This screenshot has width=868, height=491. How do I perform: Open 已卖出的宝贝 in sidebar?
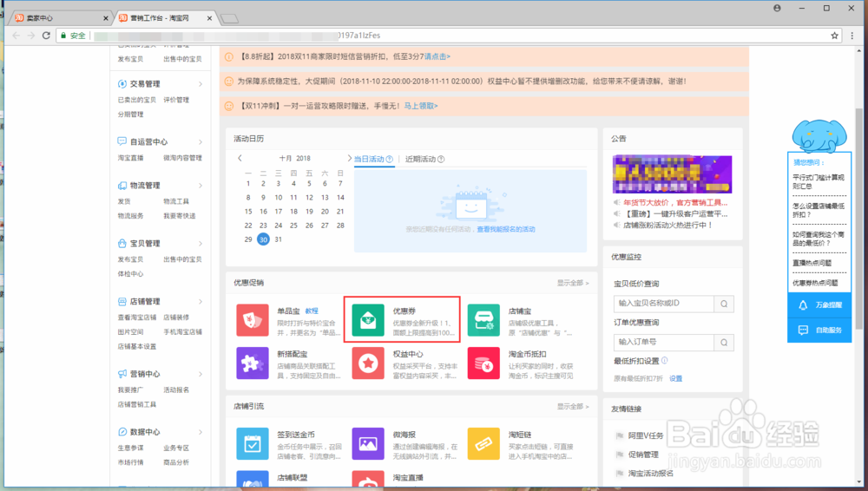pos(137,100)
